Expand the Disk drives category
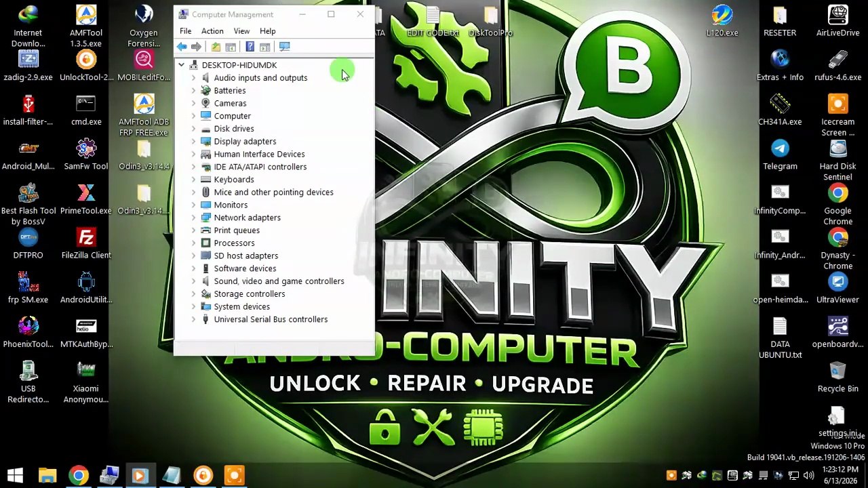This screenshot has width=868, height=488. (x=193, y=129)
